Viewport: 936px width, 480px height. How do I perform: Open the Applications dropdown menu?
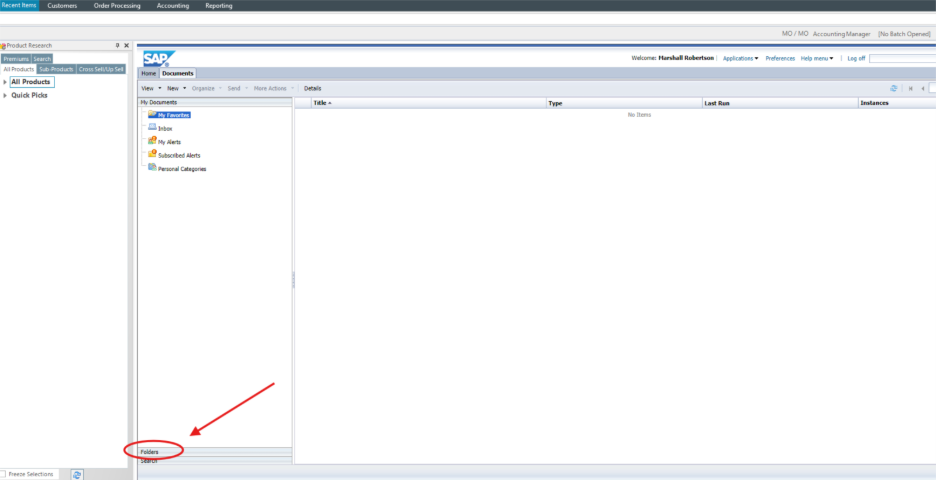pyautogui.click(x=740, y=58)
